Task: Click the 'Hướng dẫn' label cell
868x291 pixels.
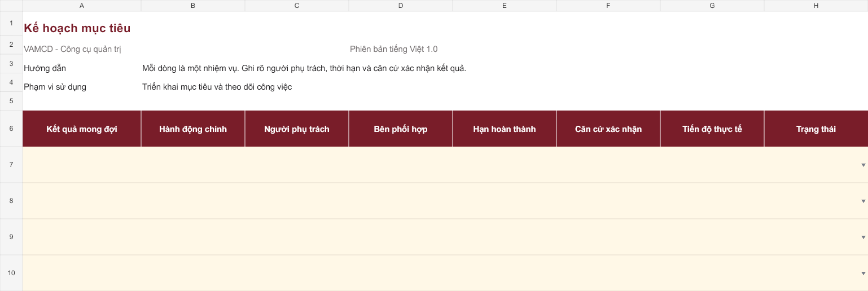Action: (45, 68)
